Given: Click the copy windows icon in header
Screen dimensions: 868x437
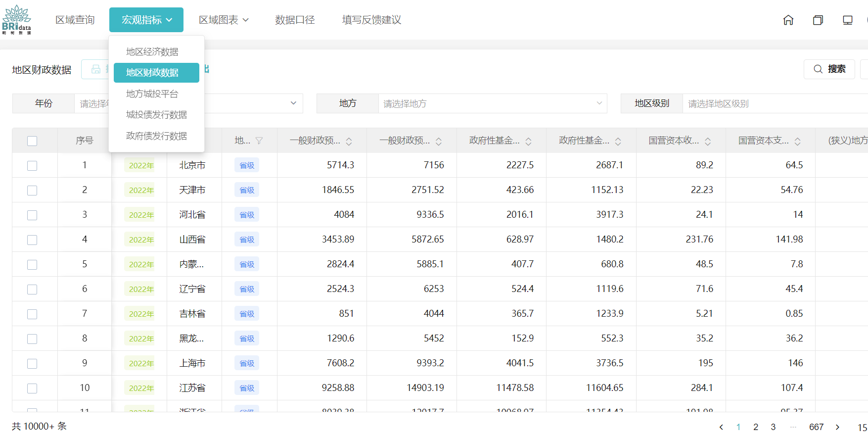Looking at the screenshot, I should (x=818, y=20).
